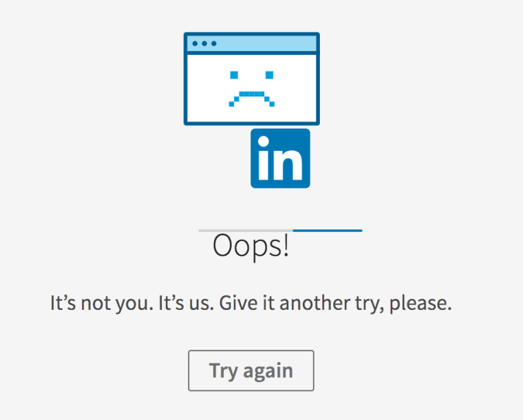Click the left eye of the sad face
Image resolution: width=523 pixels, height=420 pixels.
(x=234, y=74)
